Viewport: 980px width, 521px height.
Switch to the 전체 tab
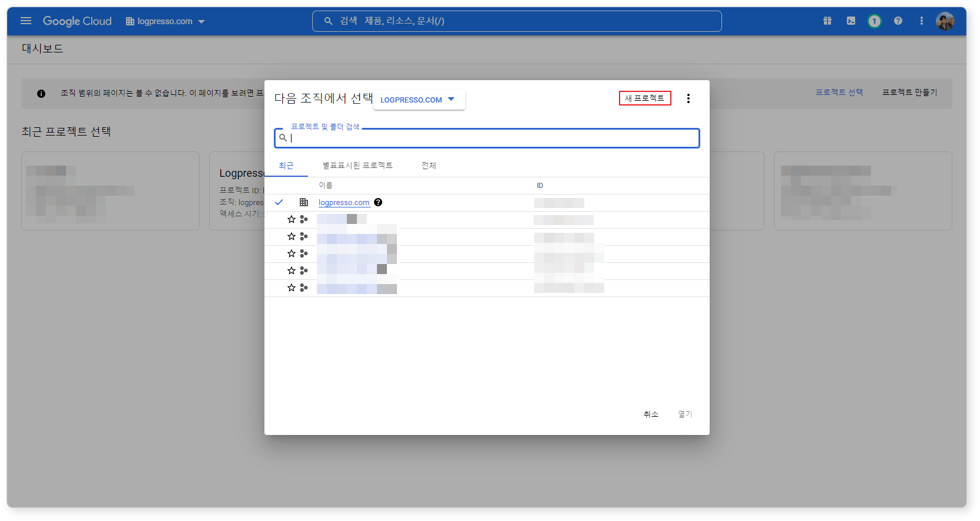[x=429, y=166]
